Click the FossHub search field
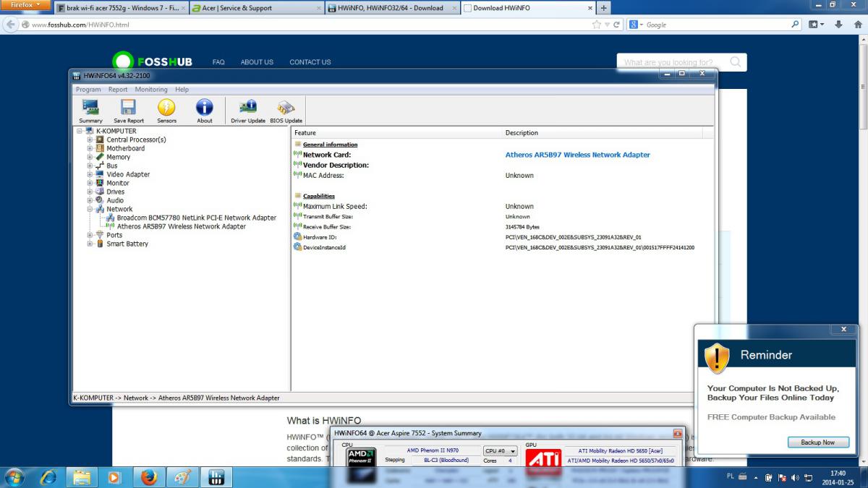 (681, 62)
